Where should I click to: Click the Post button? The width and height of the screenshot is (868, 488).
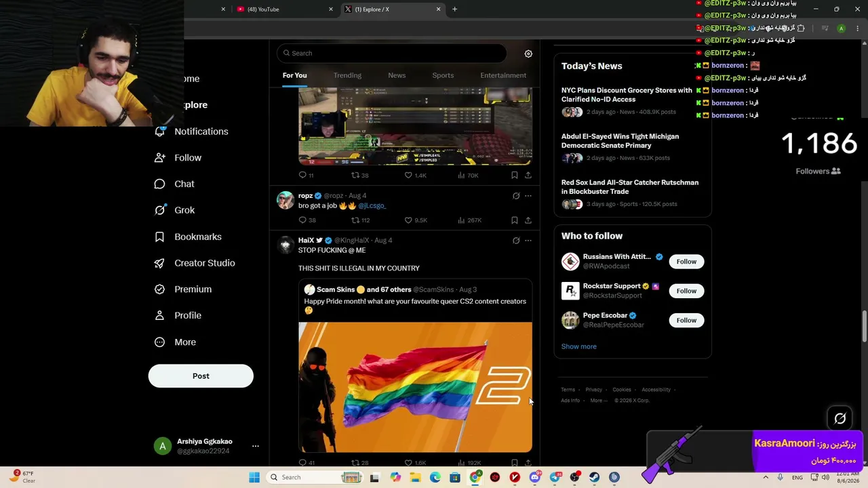201,376
